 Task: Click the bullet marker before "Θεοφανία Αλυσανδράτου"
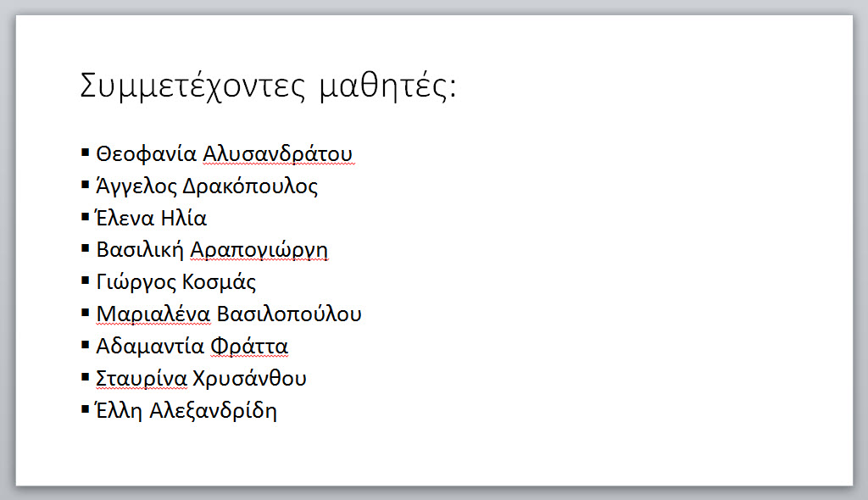[85, 153]
